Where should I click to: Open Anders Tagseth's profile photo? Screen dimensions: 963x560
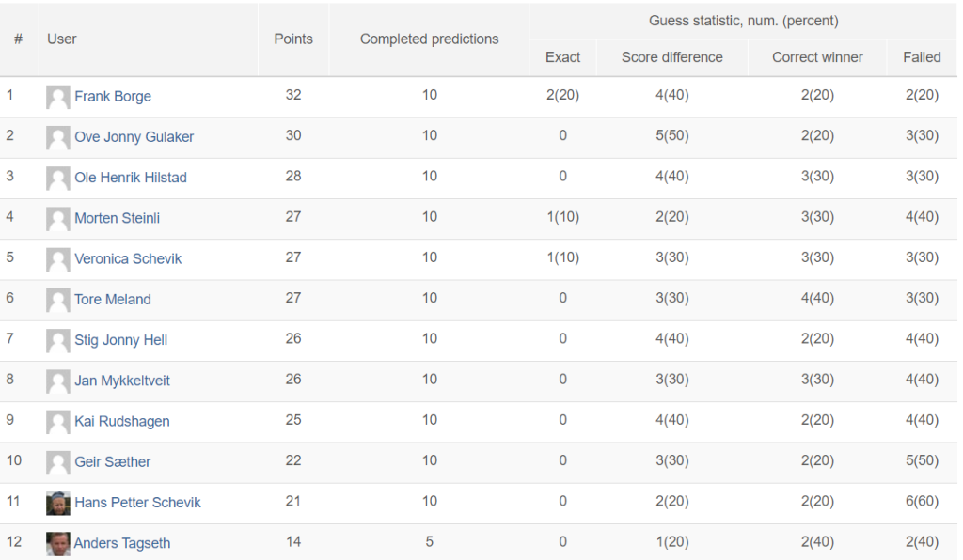coord(57,543)
